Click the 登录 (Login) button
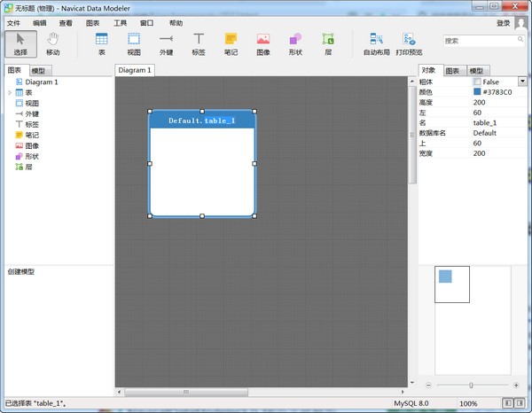Viewport: 532px width, 413px height. point(503,23)
